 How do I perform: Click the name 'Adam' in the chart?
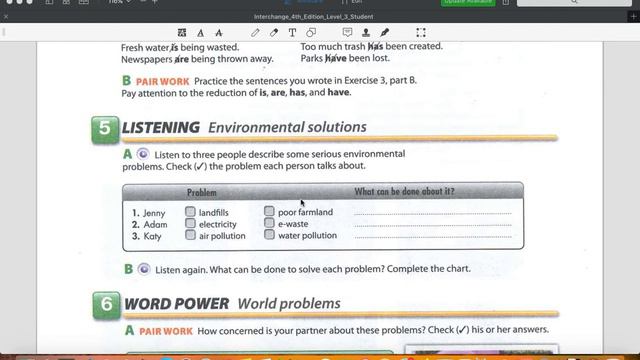click(155, 224)
